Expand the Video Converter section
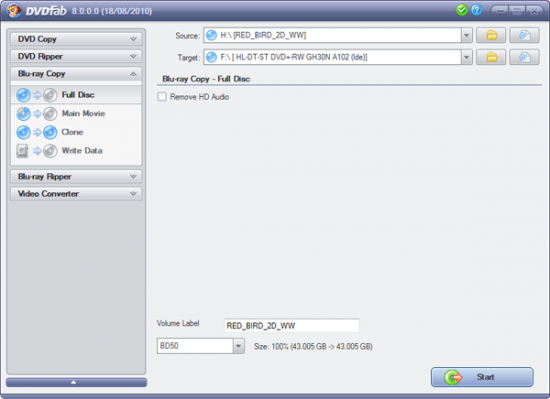 (76, 194)
